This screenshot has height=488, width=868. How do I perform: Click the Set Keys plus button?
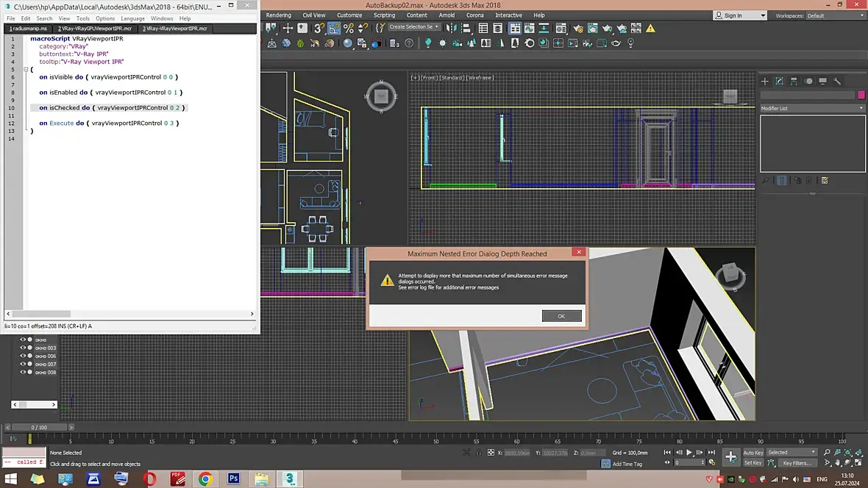coord(730,457)
